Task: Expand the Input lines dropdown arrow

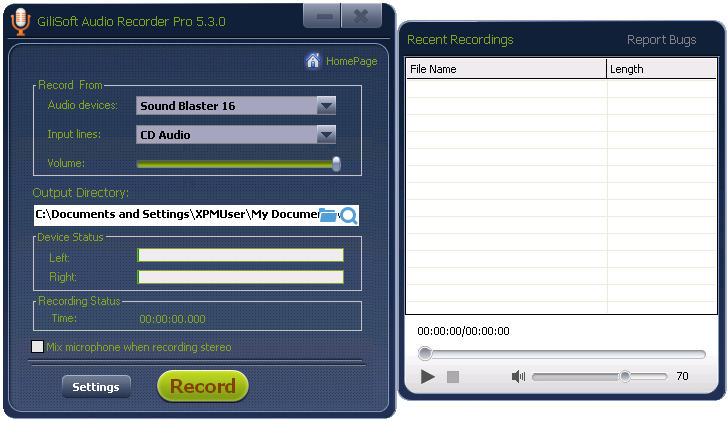Action: [x=326, y=135]
